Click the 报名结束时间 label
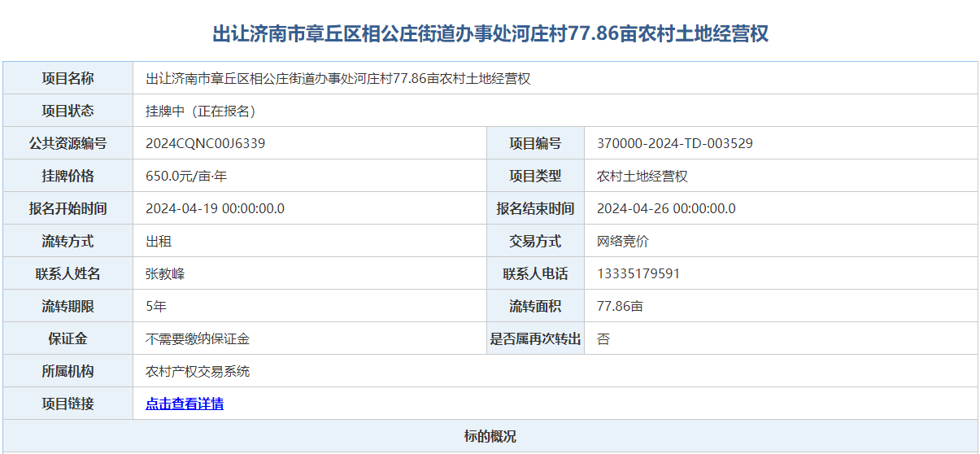Screen dimensions: 980x454 coord(535,208)
